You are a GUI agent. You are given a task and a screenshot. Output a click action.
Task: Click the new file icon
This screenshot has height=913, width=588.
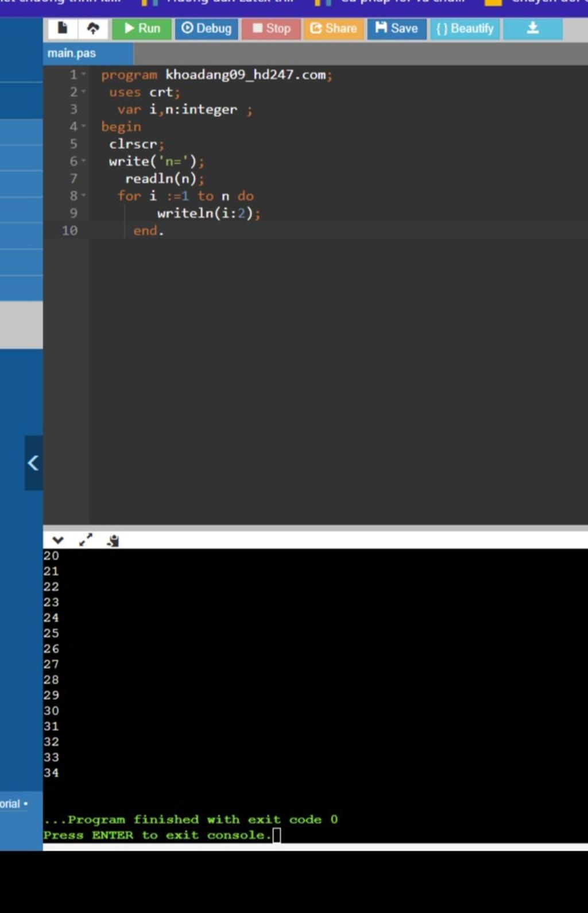[x=62, y=28]
